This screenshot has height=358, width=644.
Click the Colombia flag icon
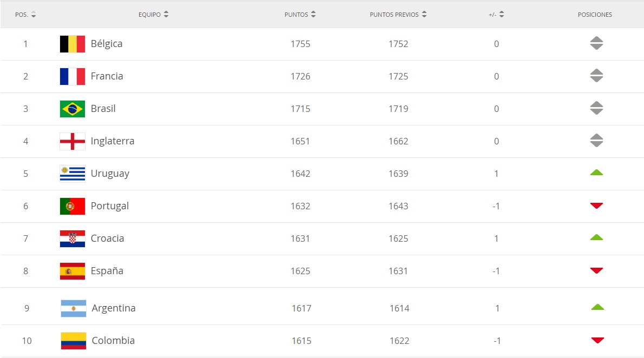pos(74,341)
